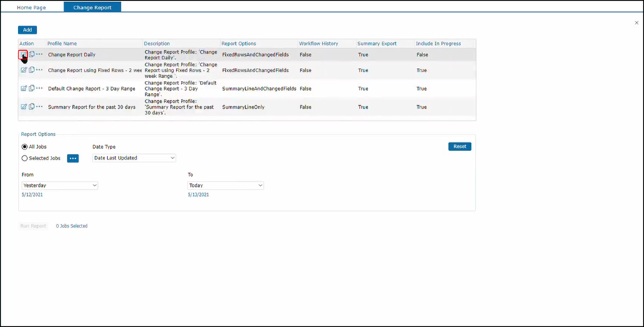The height and width of the screenshot is (327, 644).
Task: Select the Change Report tab
Action: pos(92,7)
